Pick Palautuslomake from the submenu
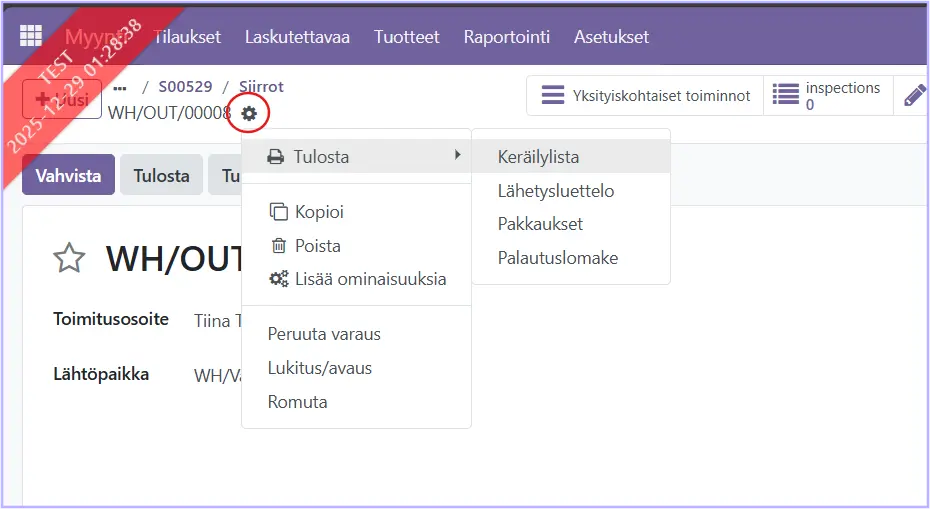This screenshot has height=509, width=930. point(557,258)
